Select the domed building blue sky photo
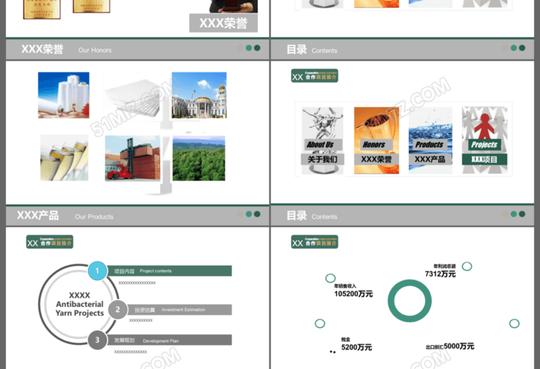540x369 pixels. [x=199, y=95]
